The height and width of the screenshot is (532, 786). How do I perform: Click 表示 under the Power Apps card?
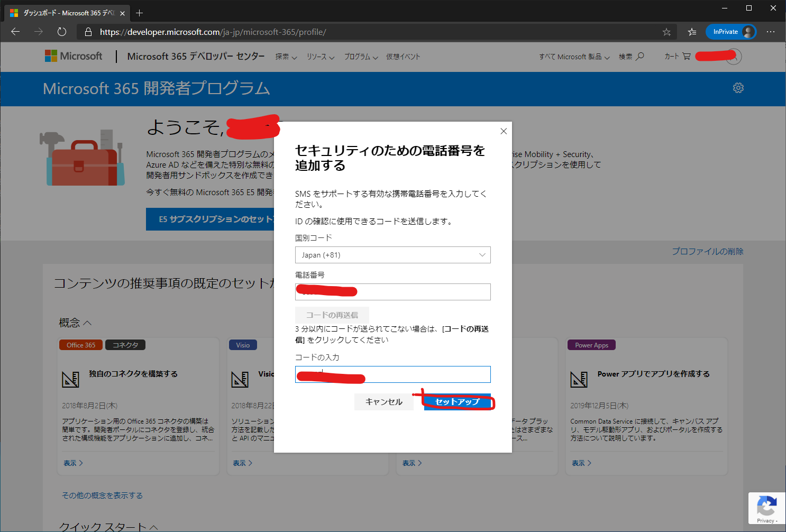coord(582,463)
